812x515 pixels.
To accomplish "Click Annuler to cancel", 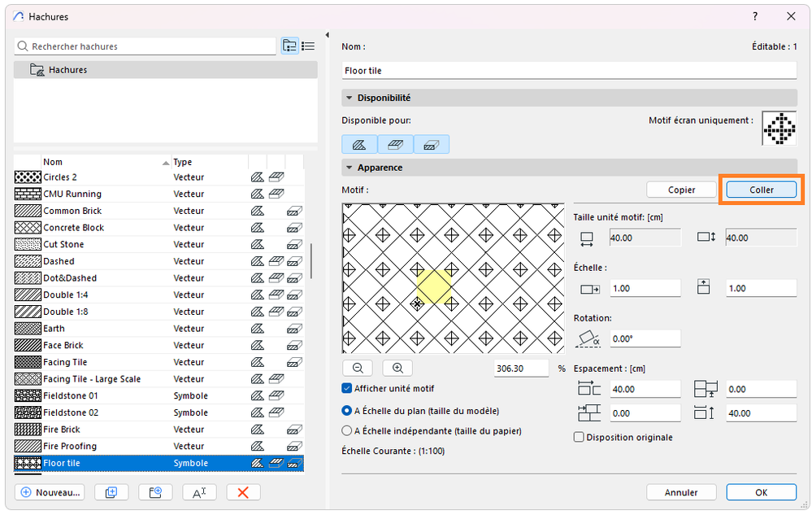I will coord(681,492).
